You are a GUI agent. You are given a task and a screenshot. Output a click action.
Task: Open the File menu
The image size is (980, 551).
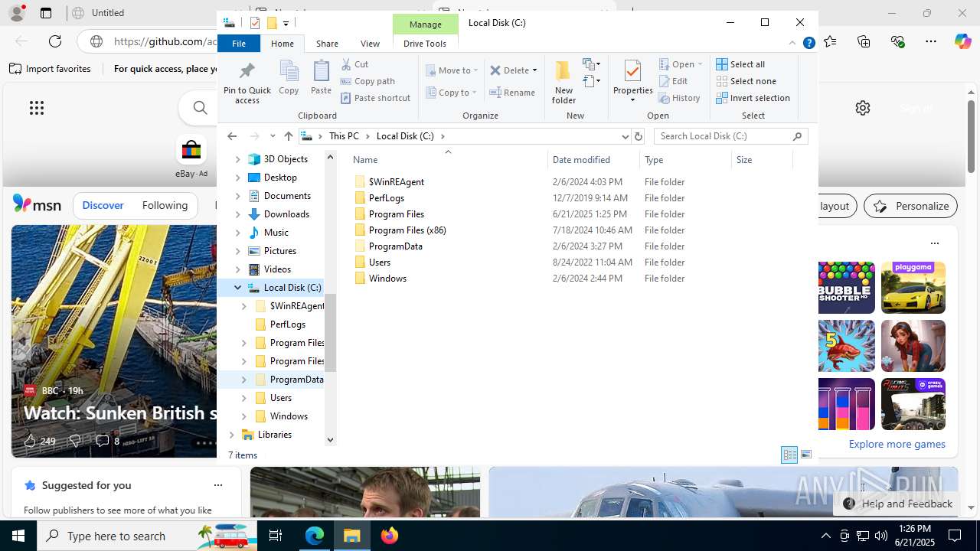[239, 44]
